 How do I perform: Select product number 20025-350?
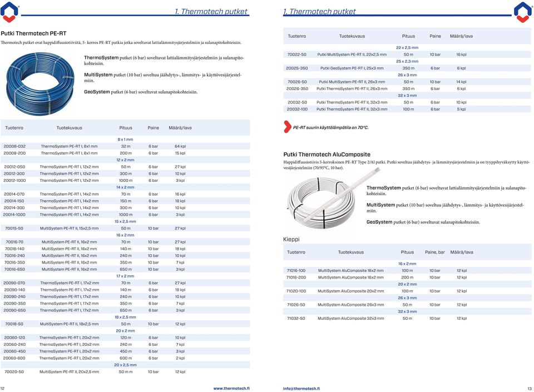[x=296, y=68]
